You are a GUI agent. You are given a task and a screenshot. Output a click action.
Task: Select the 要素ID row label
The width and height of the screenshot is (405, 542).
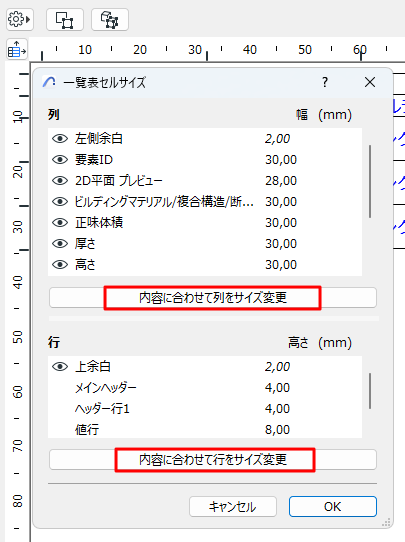pyautogui.click(x=94, y=160)
